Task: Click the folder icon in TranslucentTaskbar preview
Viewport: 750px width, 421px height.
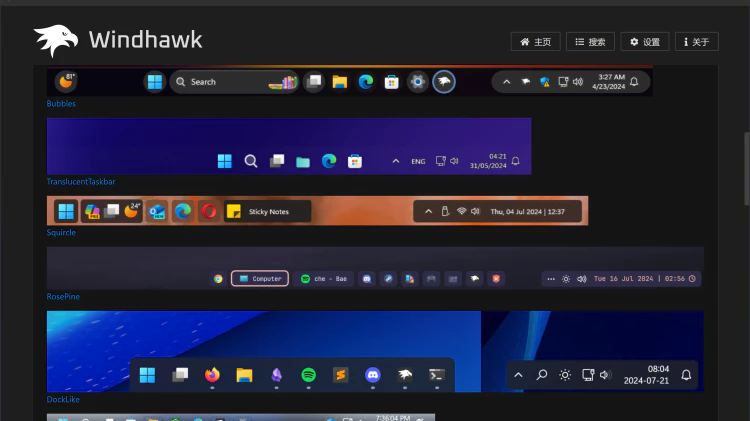Action: (x=303, y=162)
